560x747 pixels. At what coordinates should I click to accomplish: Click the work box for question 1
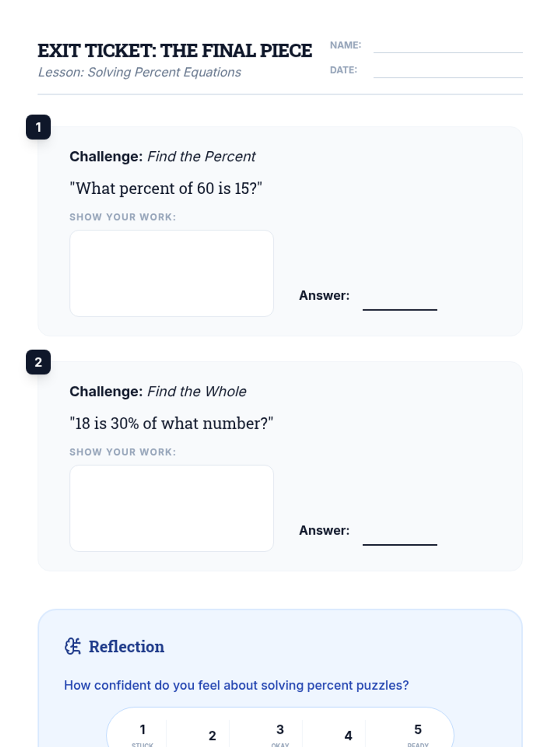pos(171,273)
